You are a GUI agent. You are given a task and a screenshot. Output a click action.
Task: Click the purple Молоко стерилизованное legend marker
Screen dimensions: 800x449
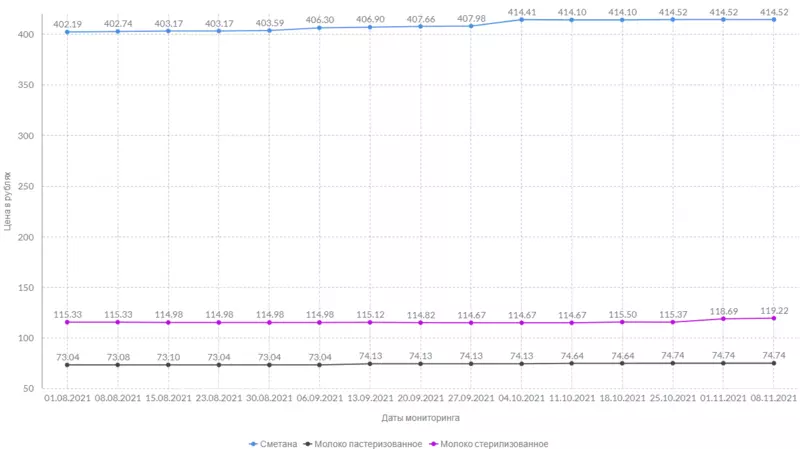point(432,443)
